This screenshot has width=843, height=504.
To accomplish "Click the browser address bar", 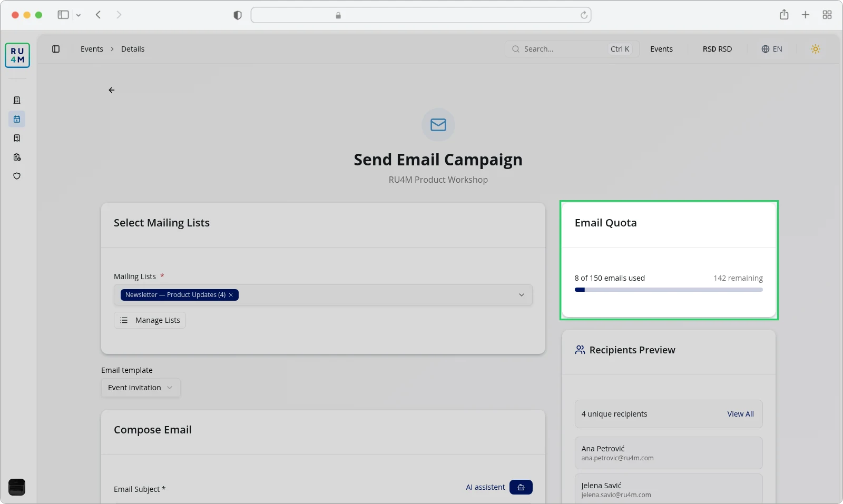I will click(421, 15).
